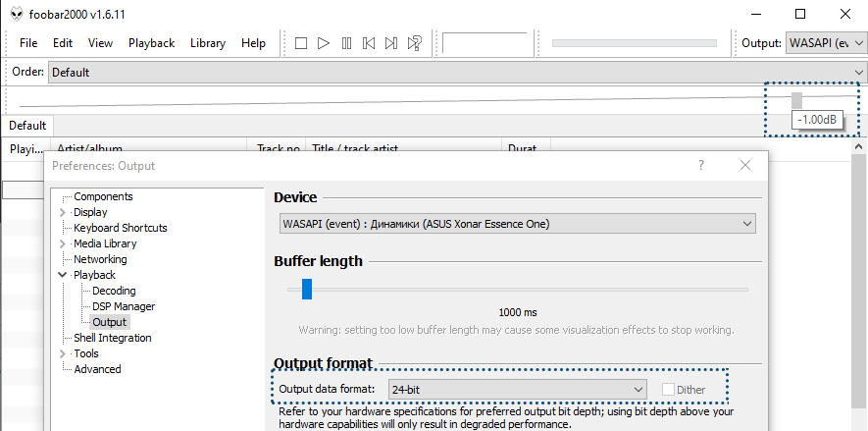This screenshot has width=868, height=431.
Task: Click the volume slider thumb
Action: [x=796, y=100]
